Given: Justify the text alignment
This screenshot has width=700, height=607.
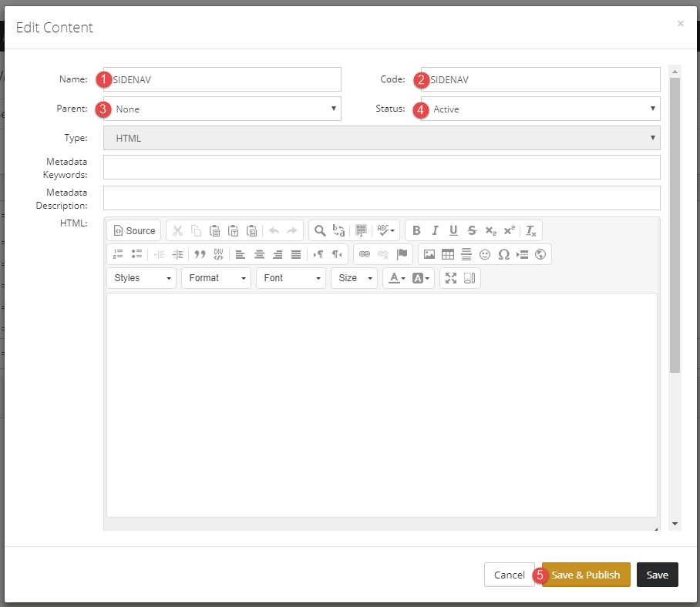Looking at the screenshot, I should coord(296,254).
